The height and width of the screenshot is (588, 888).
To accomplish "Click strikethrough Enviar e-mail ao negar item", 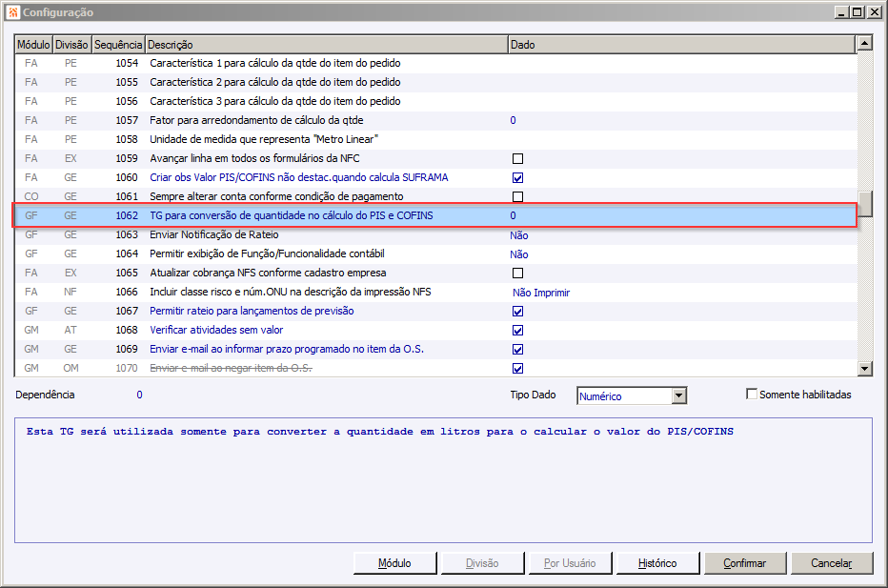I will [x=231, y=368].
